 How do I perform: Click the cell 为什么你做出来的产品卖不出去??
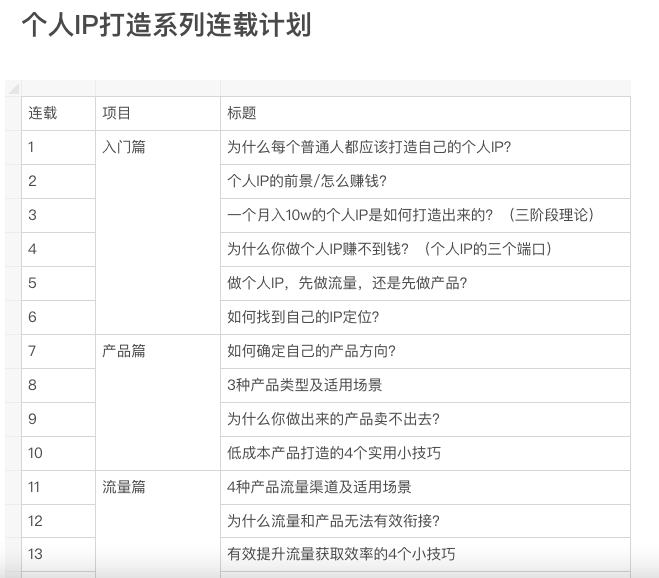pos(425,420)
